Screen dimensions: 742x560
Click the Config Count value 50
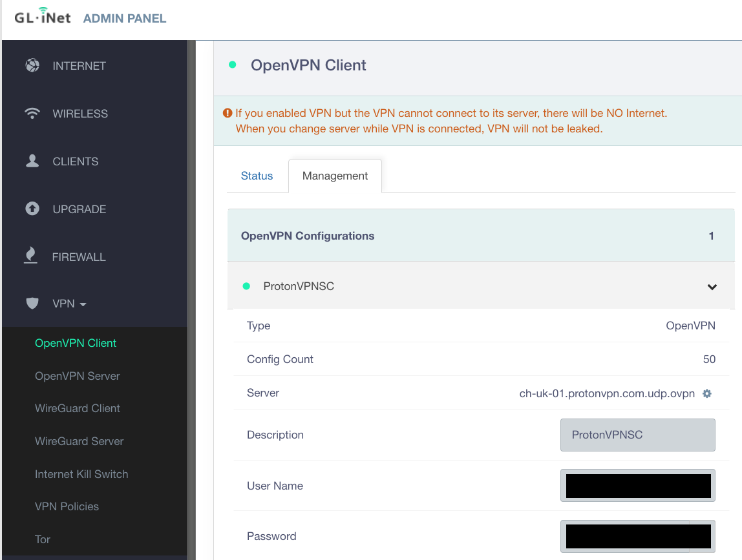pyautogui.click(x=709, y=360)
